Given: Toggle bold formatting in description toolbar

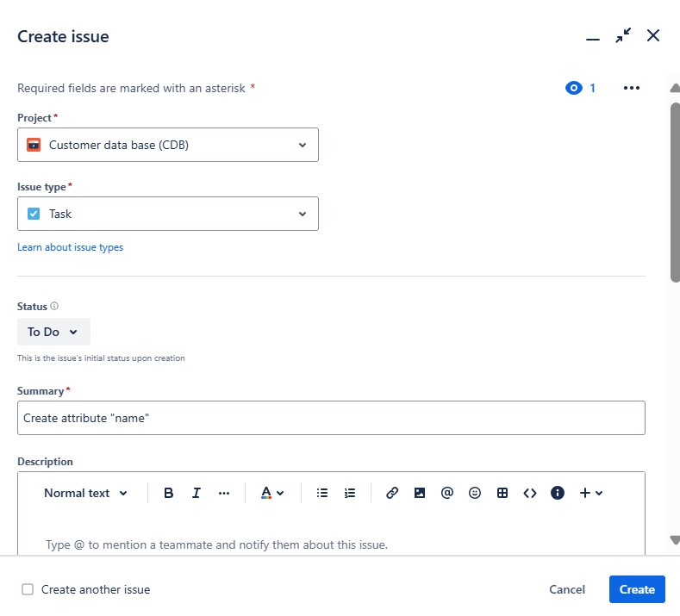Looking at the screenshot, I should 169,493.
